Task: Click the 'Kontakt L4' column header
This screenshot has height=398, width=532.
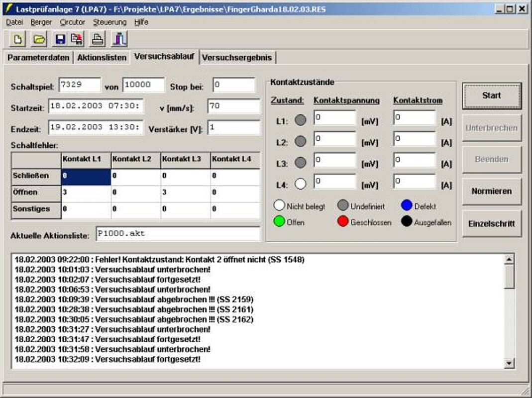Action: (x=235, y=160)
